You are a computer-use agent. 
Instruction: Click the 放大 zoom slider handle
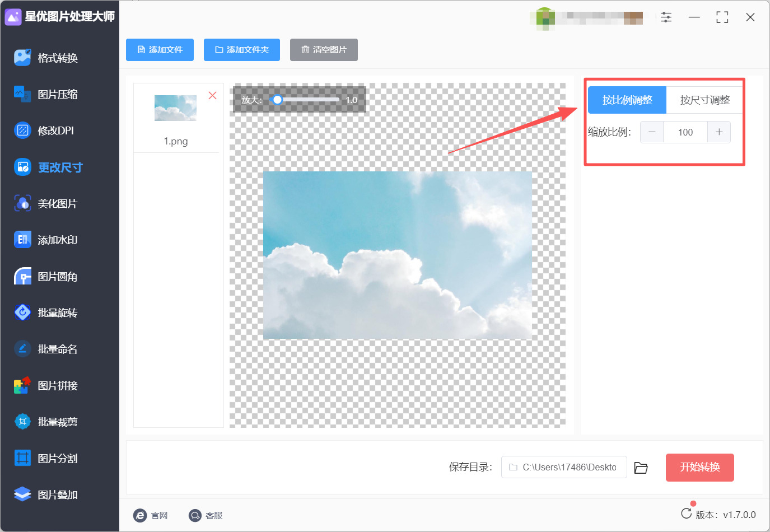[x=277, y=100]
